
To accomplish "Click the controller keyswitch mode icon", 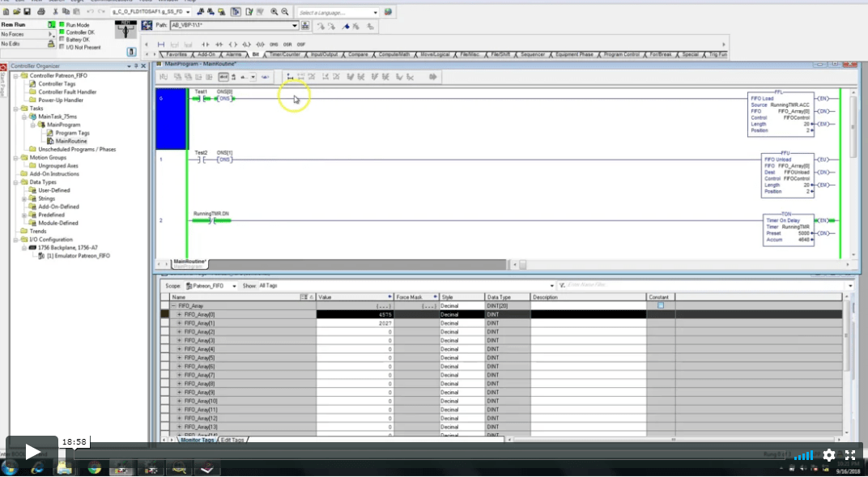I will click(126, 29).
